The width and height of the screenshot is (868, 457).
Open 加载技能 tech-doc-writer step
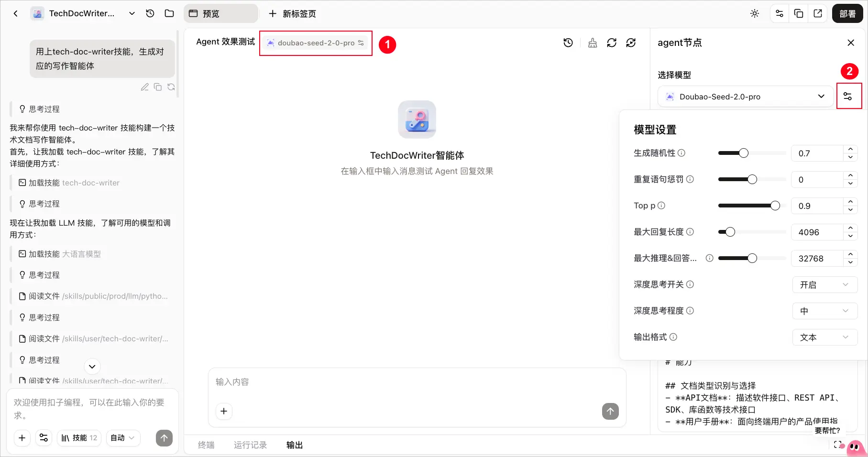pos(69,183)
